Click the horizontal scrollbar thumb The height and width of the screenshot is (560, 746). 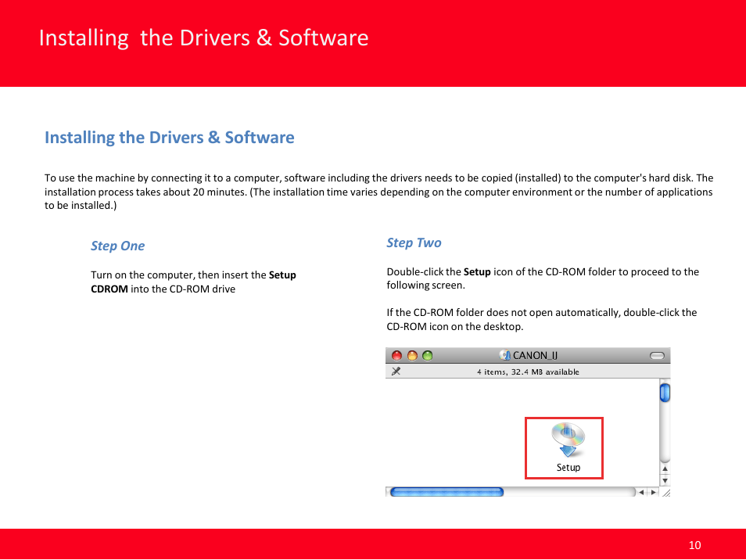click(x=447, y=492)
